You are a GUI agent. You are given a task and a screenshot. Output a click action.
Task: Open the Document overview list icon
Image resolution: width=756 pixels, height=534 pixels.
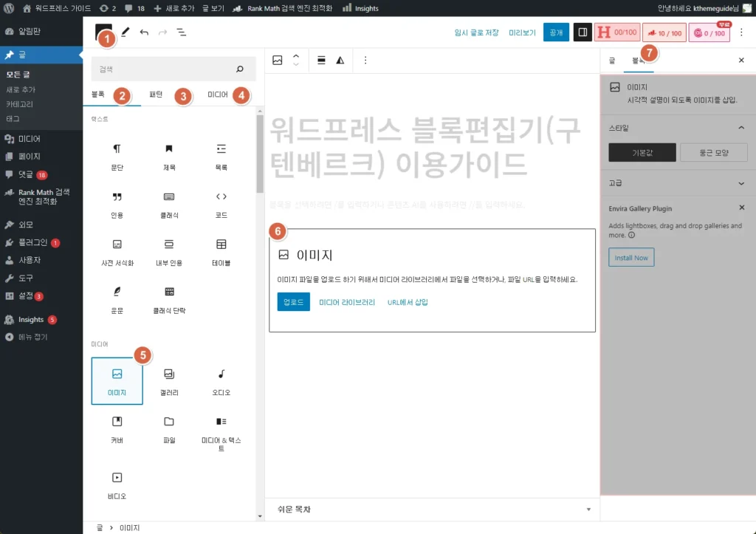point(182,32)
